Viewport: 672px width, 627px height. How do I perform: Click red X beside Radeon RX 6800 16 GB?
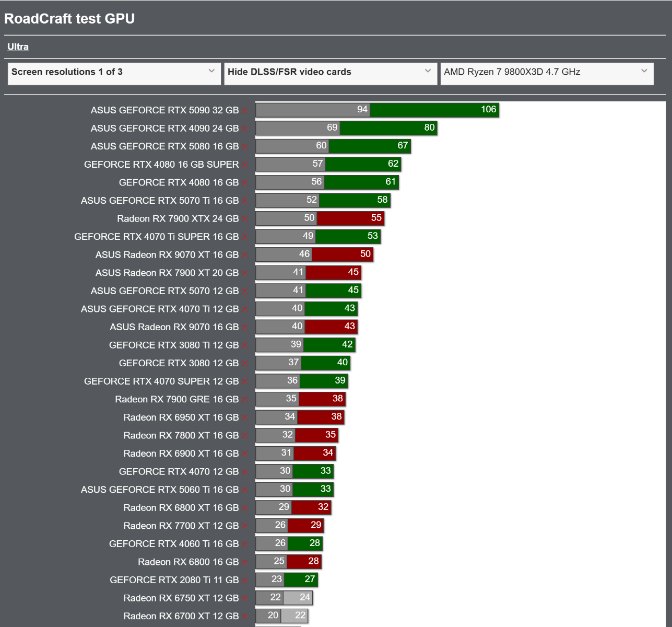pyautogui.click(x=244, y=563)
